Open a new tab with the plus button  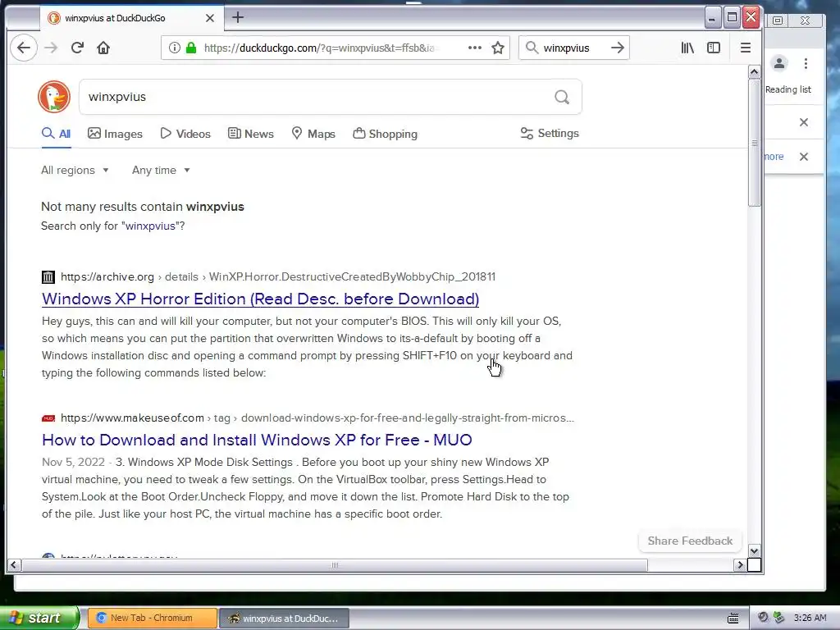coord(238,17)
